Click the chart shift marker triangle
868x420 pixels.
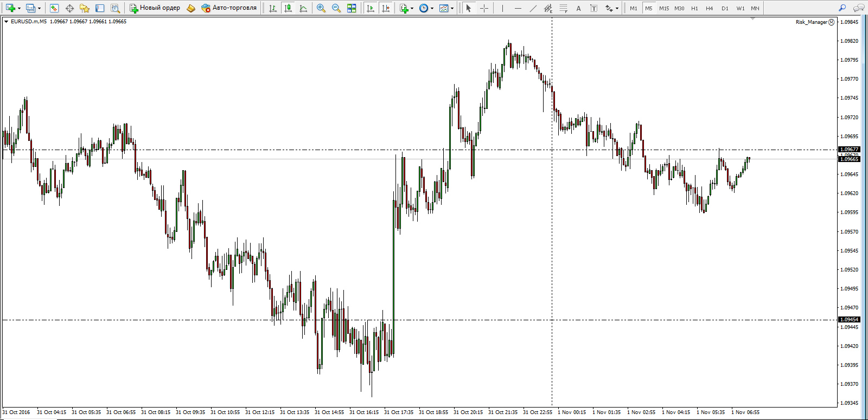pyautogui.click(x=753, y=19)
